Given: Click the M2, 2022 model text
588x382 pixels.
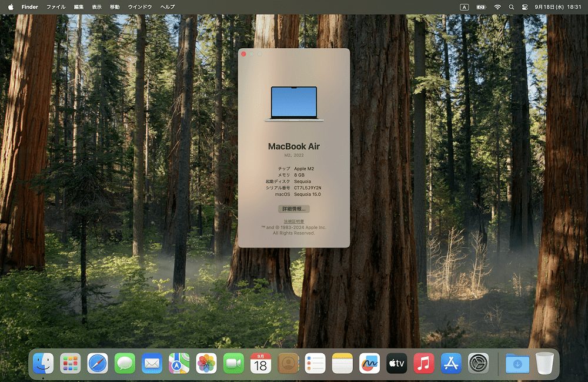Looking at the screenshot, I should click(x=294, y=155).
